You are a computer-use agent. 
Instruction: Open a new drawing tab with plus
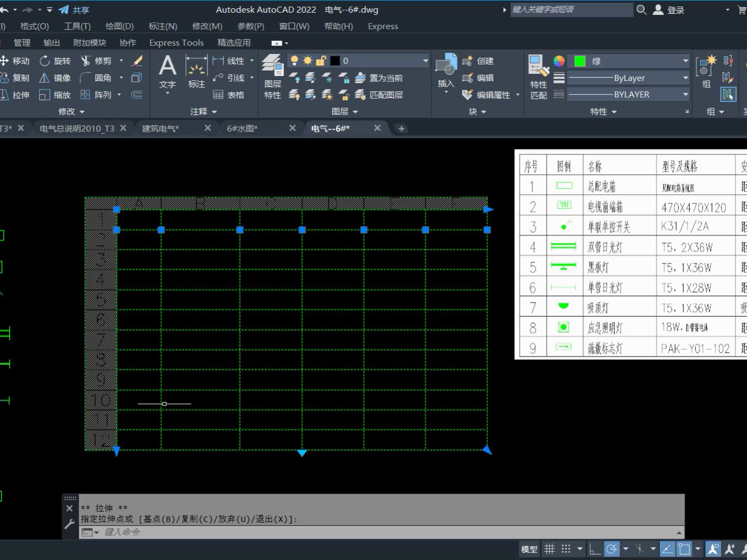(x=401, y=128)
